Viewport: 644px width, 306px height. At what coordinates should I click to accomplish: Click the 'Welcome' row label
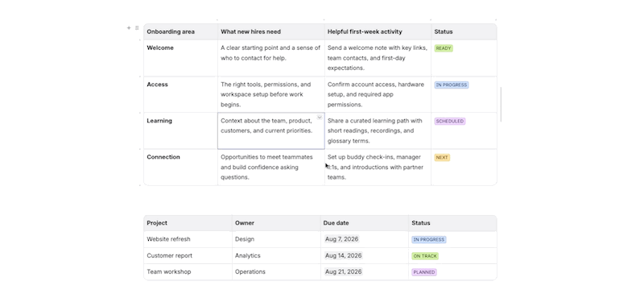(x=160, y=48)
